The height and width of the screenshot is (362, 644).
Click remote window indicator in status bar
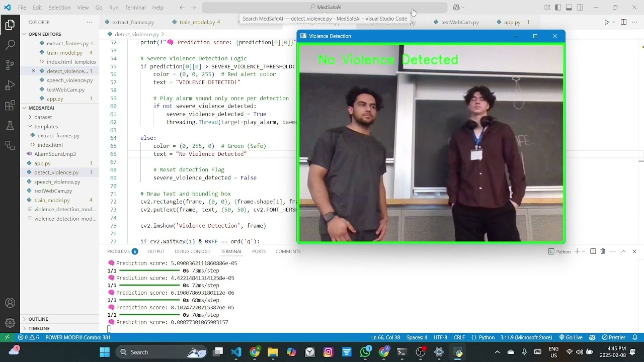[7, 337]
